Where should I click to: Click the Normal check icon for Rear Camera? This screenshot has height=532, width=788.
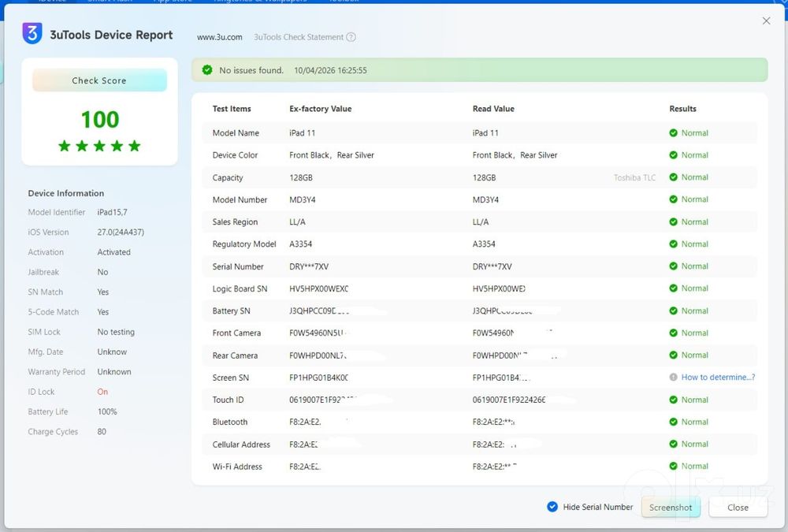[674, 355]
